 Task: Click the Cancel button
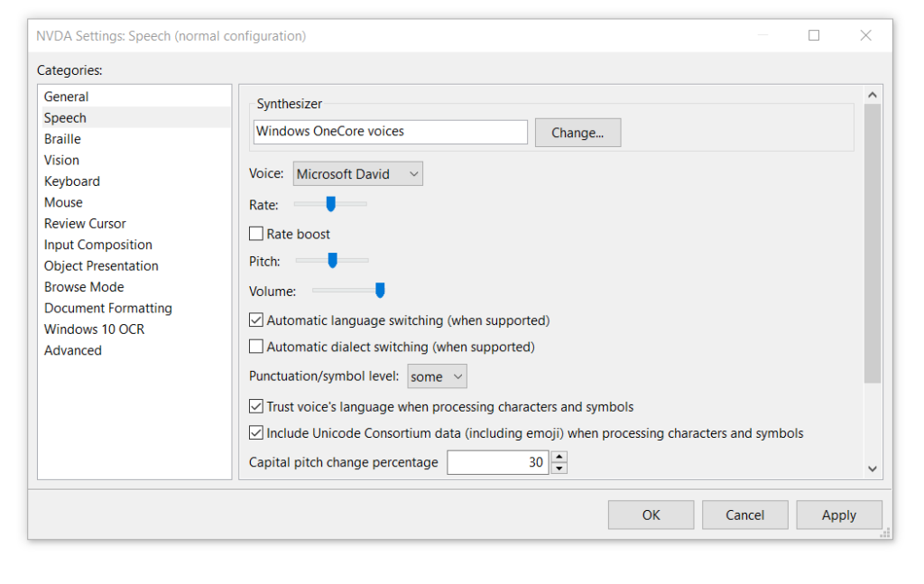[x=744, y=515]
